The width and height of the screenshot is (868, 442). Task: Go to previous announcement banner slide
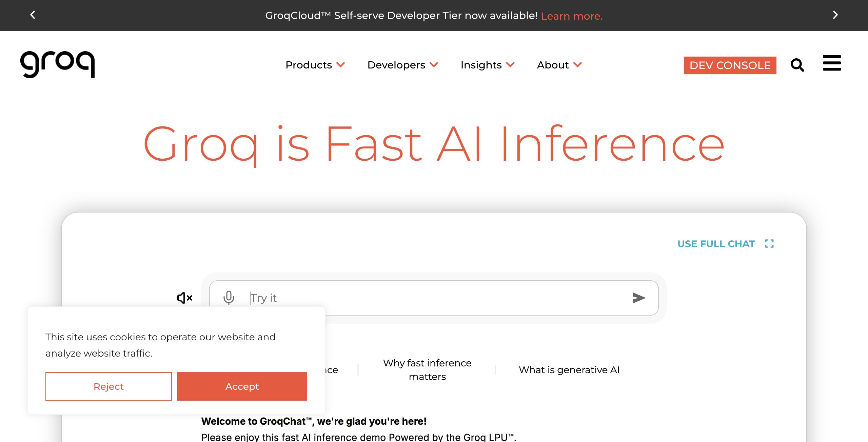33,15
